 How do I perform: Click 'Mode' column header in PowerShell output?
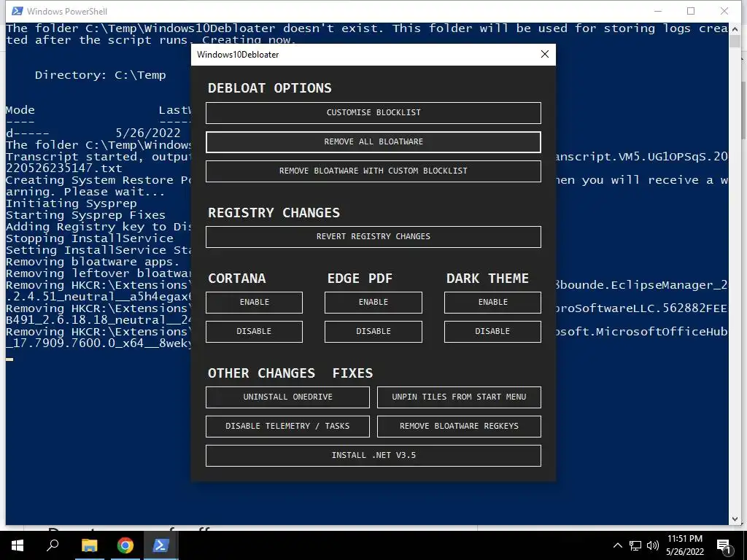[20, 110]
